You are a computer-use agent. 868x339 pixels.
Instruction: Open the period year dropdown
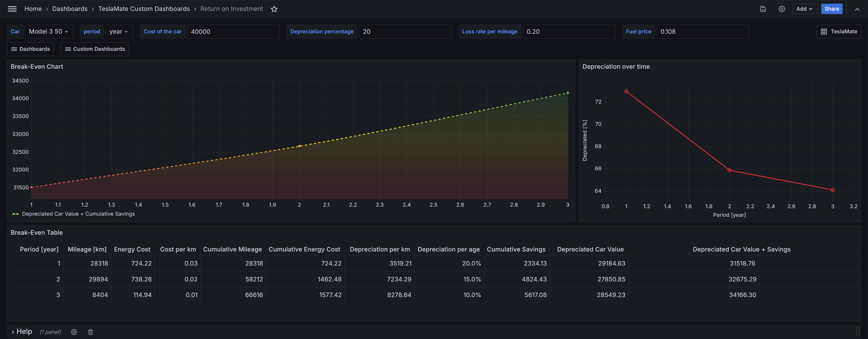[119, 32]
